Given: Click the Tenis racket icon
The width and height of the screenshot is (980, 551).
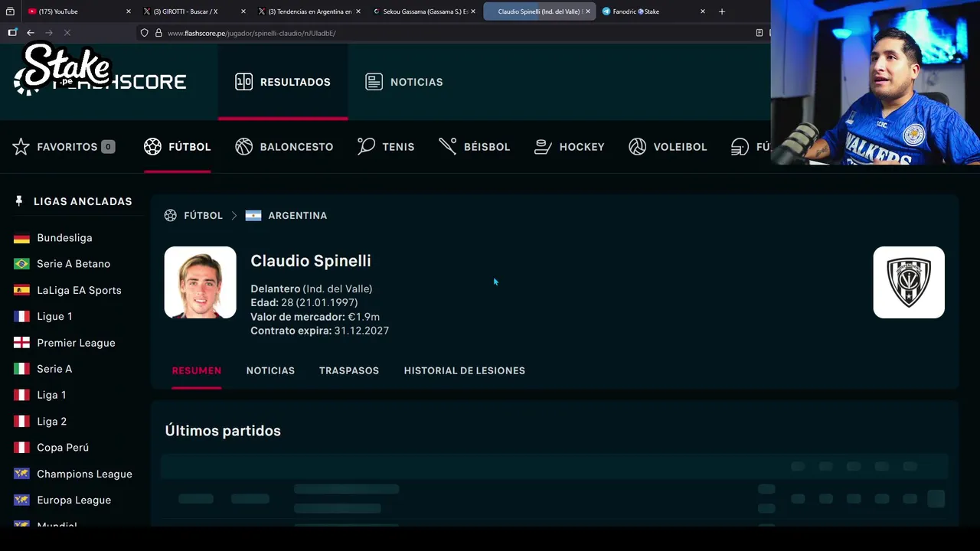Looking at the screenshot, I should pyautogui.click(x=366, y=146).
